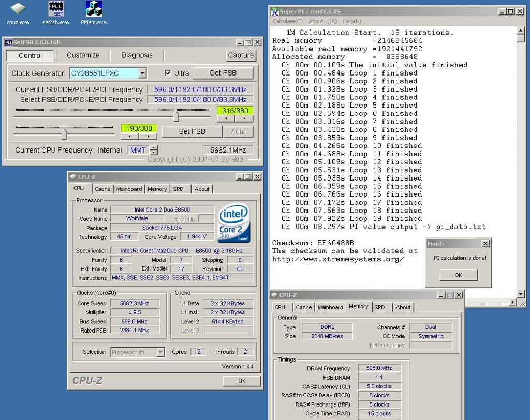
Task: Click OK in the Finish dialog
Action: tap(459, 275)
